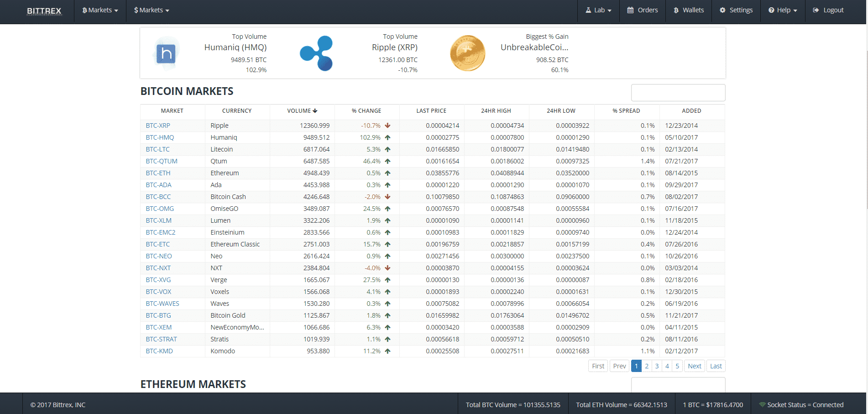Screen dimensions: 868x414
Task: Expand the Help dropdown
Action: point(783,10)
